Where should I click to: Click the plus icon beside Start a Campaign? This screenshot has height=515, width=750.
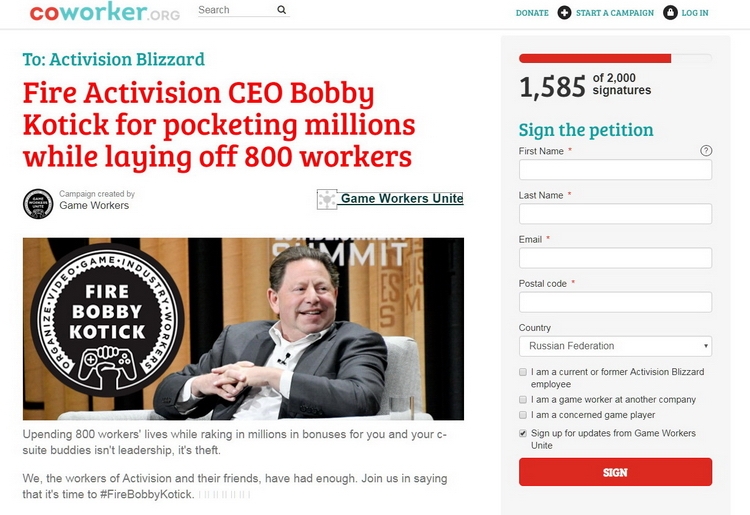[x=564, y=12]
